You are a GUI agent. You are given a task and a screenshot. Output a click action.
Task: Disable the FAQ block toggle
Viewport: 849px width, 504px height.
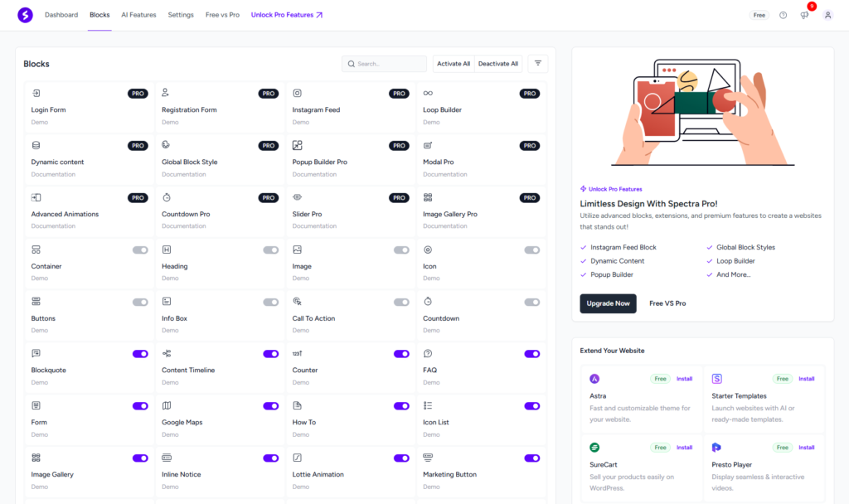531,354
